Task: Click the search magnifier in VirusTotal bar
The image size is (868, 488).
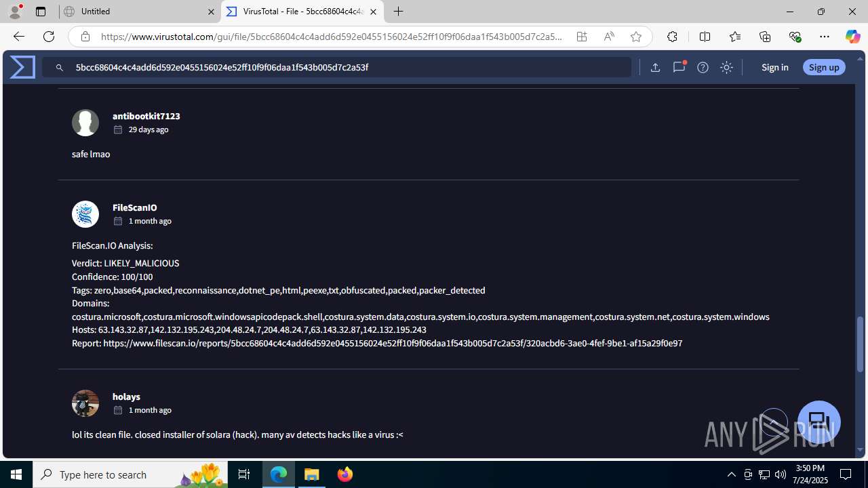Action: click(60, 68)
